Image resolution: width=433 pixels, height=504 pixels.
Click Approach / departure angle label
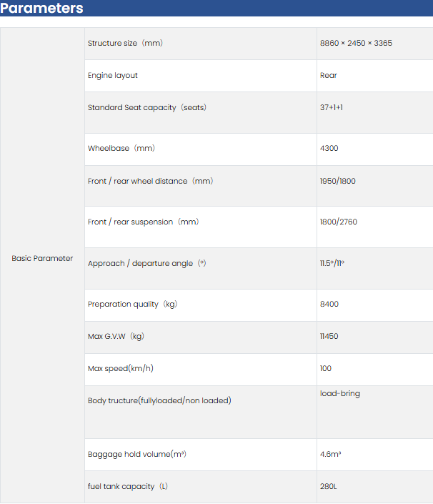(146, 263)
